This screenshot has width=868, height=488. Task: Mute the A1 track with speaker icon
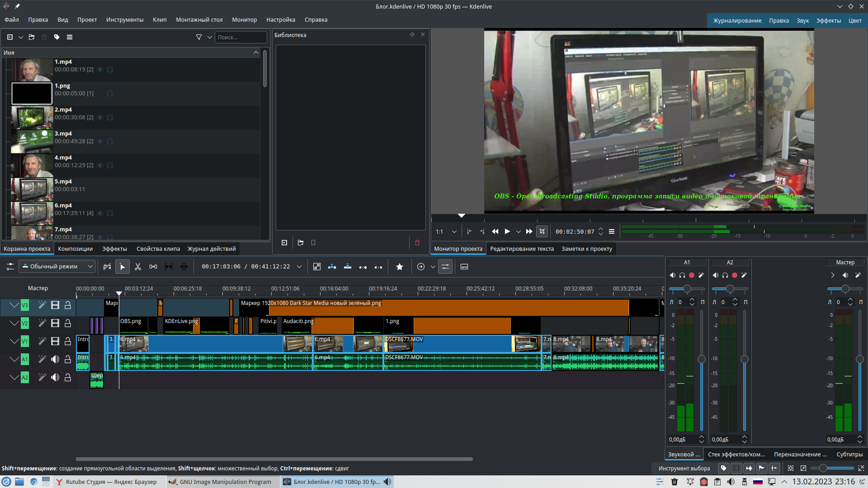(55, 359)
